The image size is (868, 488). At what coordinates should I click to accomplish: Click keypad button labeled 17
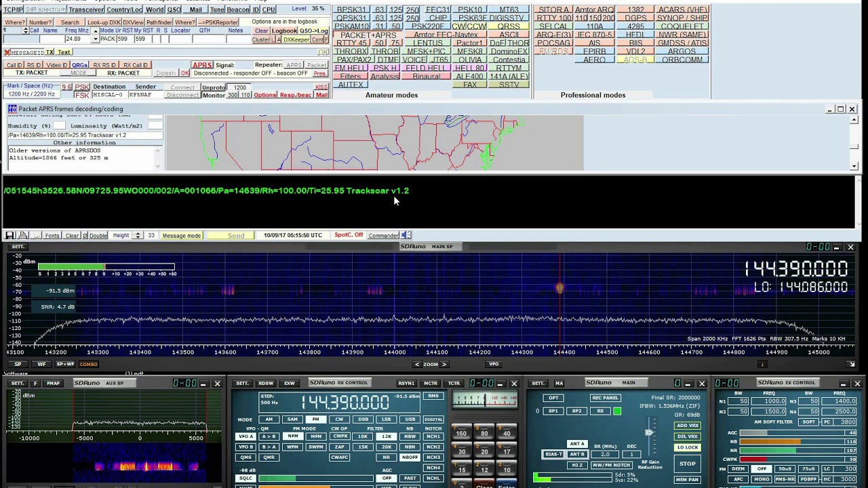507,451
